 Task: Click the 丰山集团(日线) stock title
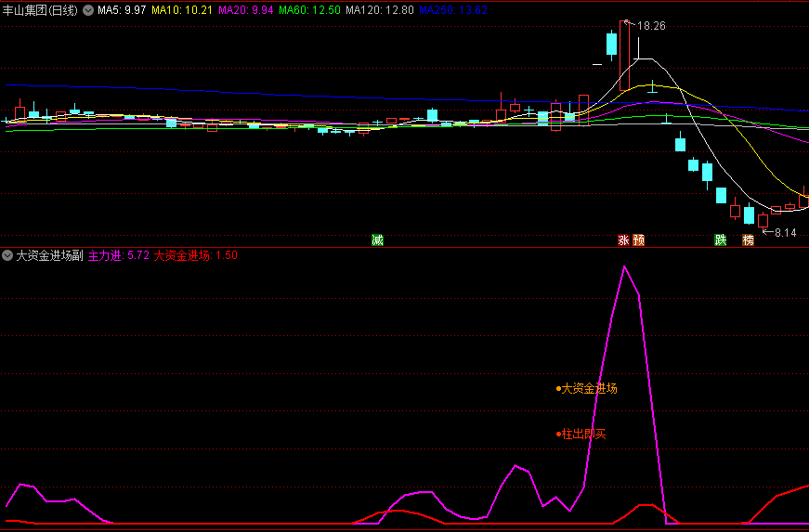coord(40,10)
